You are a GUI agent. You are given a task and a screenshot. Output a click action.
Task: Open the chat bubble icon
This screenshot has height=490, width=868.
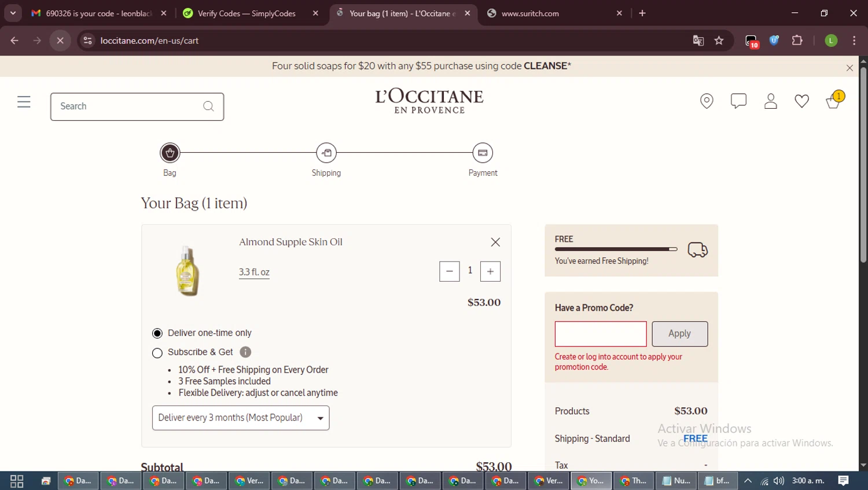738,101
